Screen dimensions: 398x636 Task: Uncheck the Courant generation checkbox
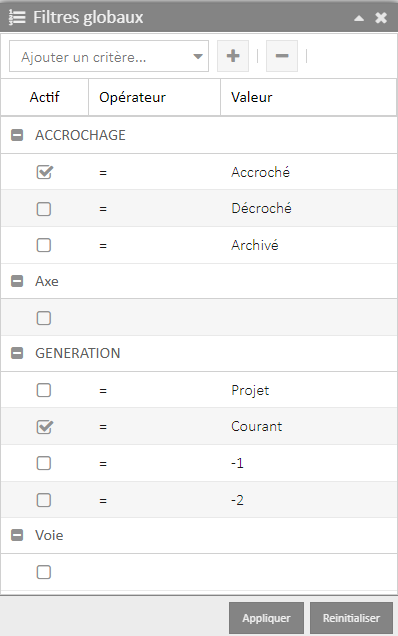pyautogui.click(x=44, y=427)
